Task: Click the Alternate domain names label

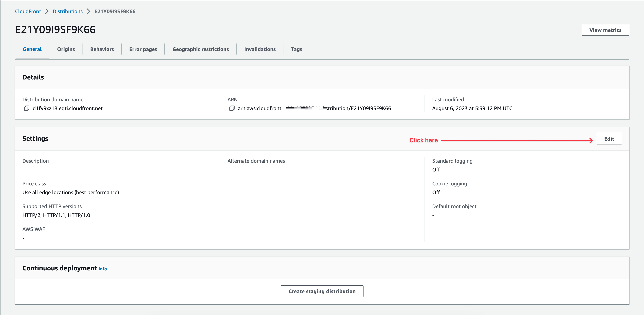Action: 256,161
